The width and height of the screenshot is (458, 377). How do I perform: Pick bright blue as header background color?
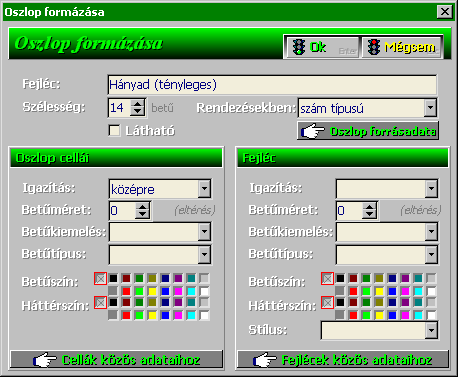tap(392, 315)
